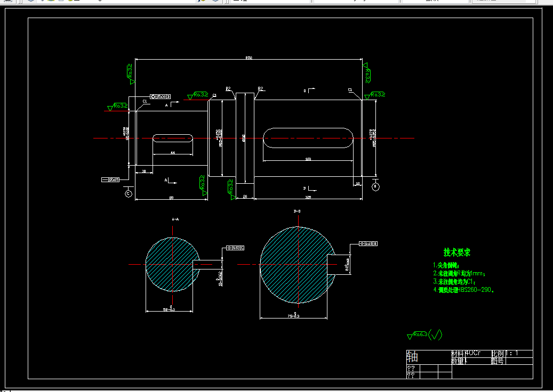Select the first ?? cell in title block
This screenshot has height=392, width=553.
click(411, 368)
